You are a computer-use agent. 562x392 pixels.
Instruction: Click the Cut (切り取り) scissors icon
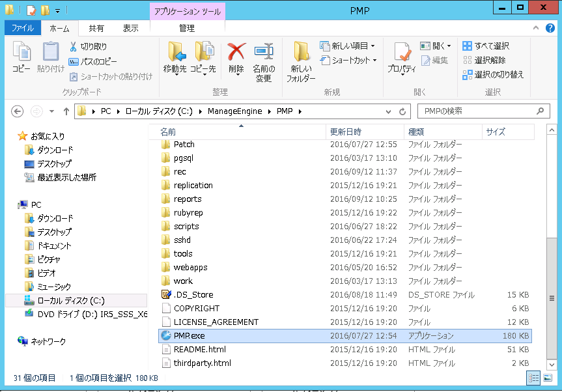tap(73, 47)
